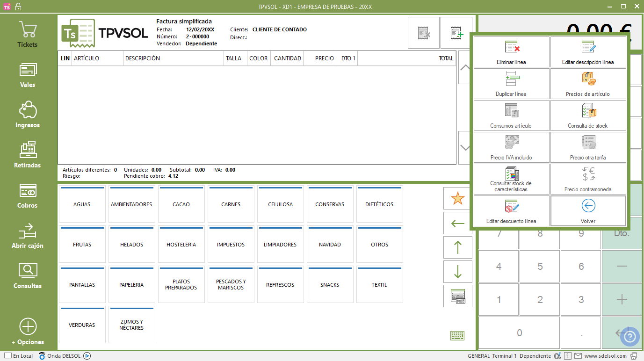Move ticket lines up with chevron

465,67
